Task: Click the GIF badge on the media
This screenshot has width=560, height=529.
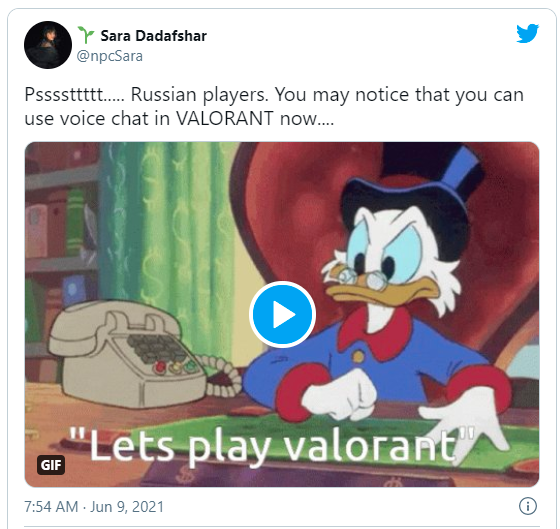Action: (x=51, y=465)
